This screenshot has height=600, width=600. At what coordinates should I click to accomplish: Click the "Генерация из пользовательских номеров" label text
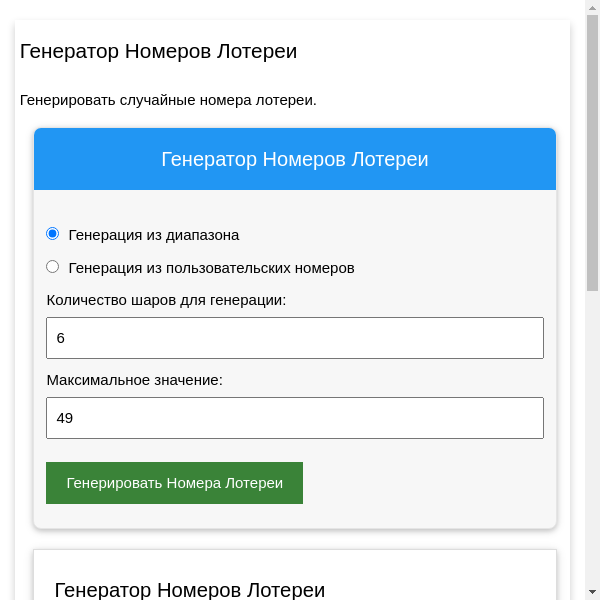pos(211,268)
